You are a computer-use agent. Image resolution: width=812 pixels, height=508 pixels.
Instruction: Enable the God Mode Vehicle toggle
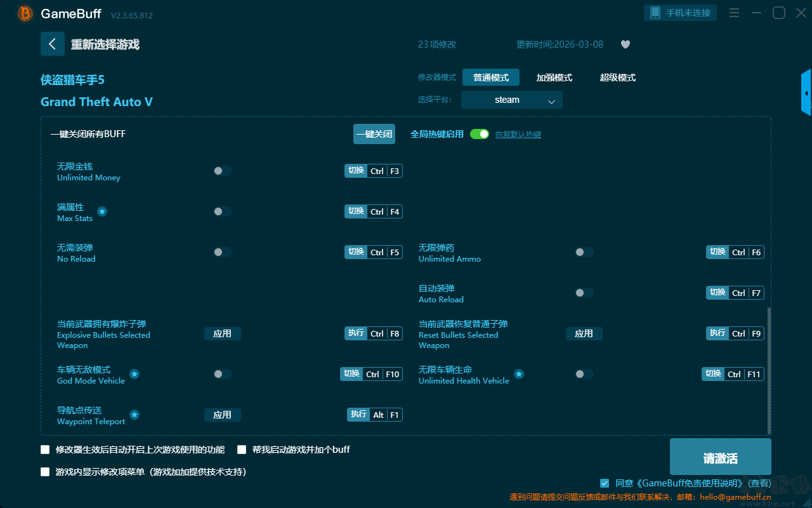point(223,374)
